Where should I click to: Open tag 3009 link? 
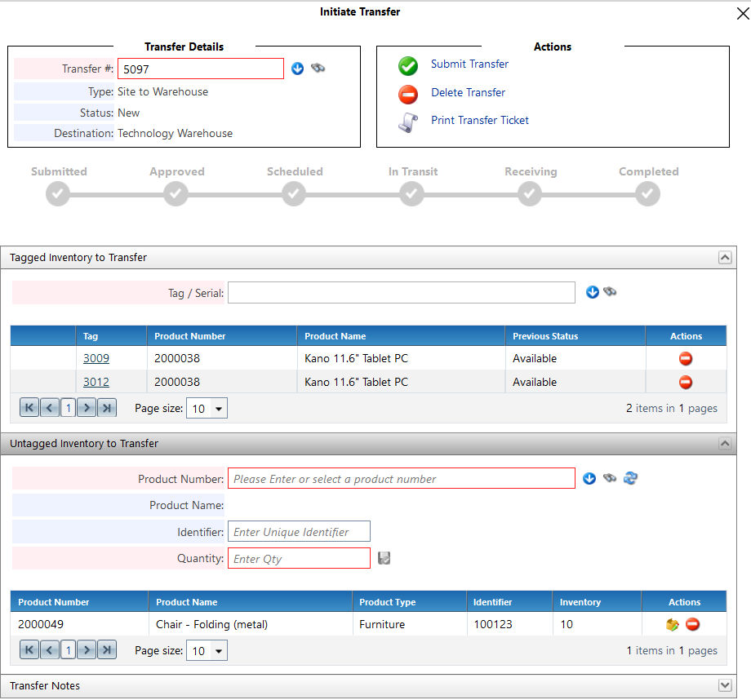(x=96, y=358)
